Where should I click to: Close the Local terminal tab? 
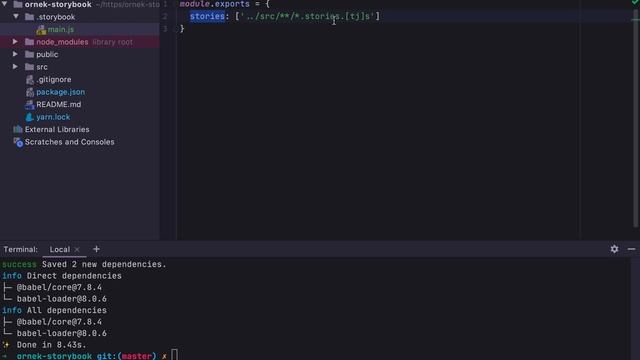click(x=77, y=249)
